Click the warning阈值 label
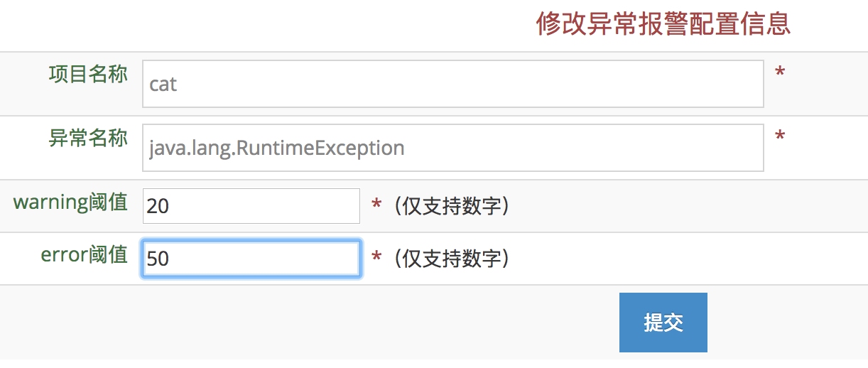Viewport: 868px width, 368px height. point(70,202)
